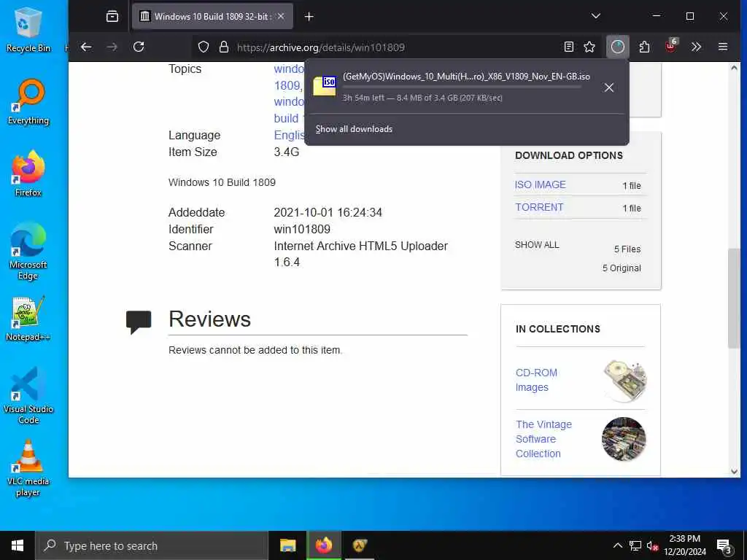Open the ISO IMAGE download link
This screenshot has width=747, height=560.
point(541,184)
